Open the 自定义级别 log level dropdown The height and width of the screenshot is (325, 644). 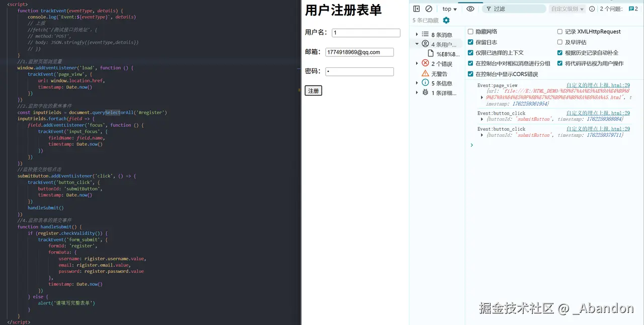pos(567,9)
